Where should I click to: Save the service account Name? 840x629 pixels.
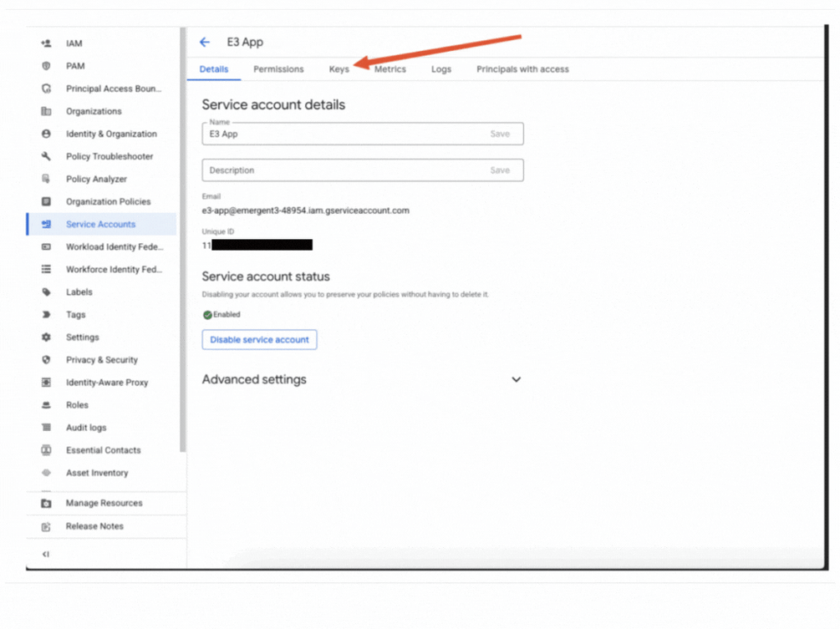click(x=500, y=133)
